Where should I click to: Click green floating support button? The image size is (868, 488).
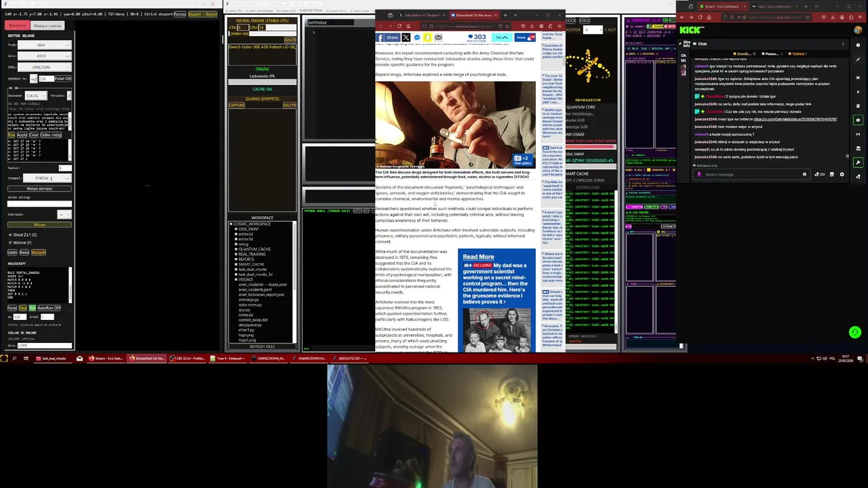pos(855,332)
